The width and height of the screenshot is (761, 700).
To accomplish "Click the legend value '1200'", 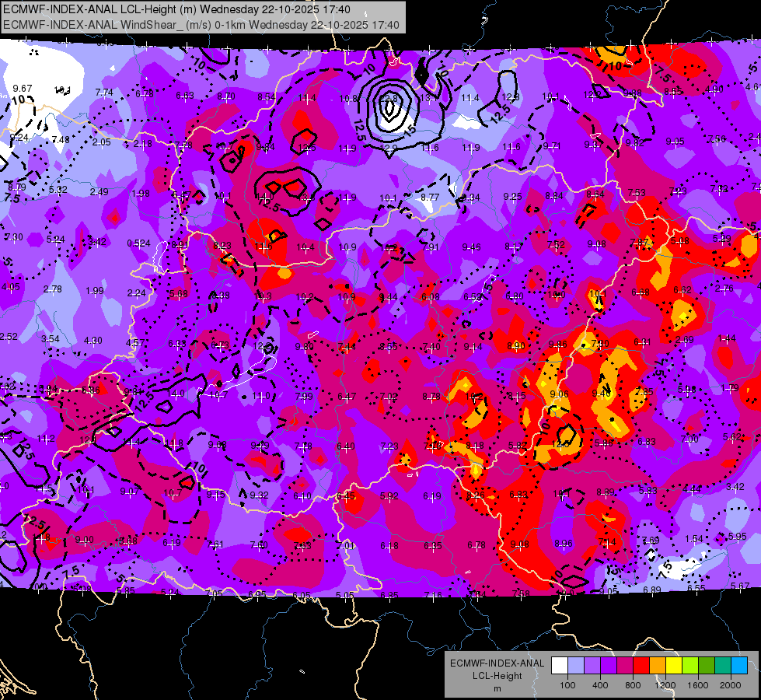I will (665, 685).
